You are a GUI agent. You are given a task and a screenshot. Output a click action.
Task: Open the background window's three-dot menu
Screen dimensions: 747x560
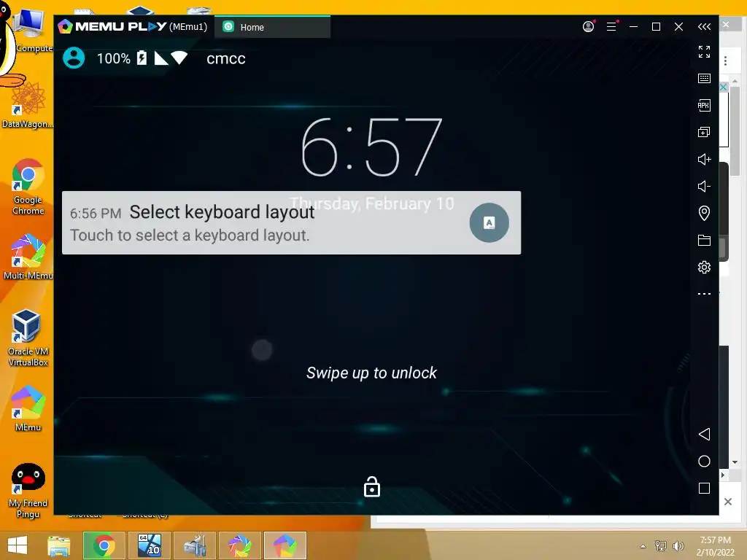tap(725, 61)
